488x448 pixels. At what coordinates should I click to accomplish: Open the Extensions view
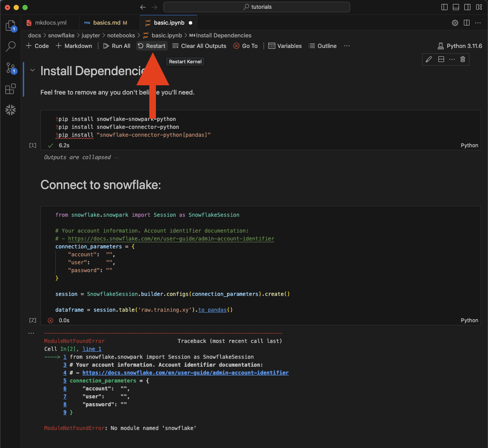point(11,89)
